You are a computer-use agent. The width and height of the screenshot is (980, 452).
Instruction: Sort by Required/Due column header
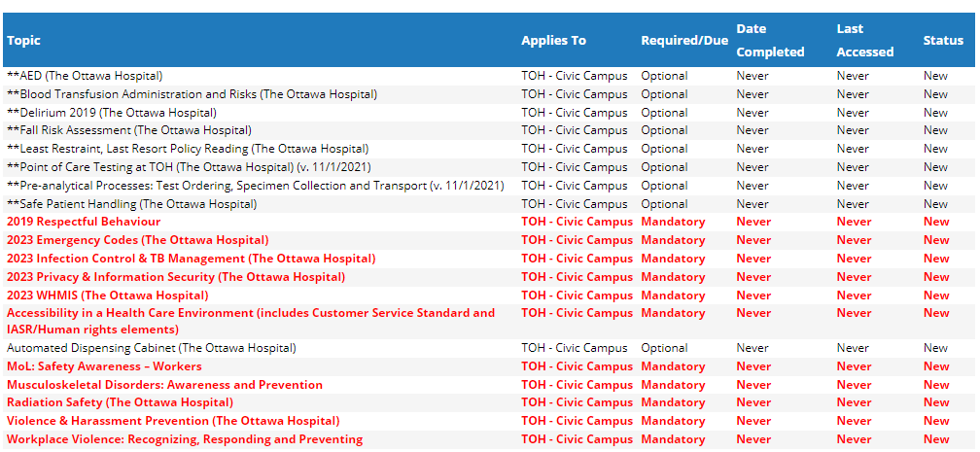[x=684, y=40]
